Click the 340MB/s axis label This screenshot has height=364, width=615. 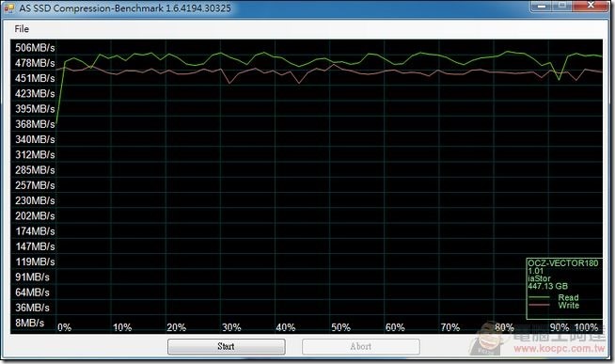pyautogui.click(x=35, y=139)
